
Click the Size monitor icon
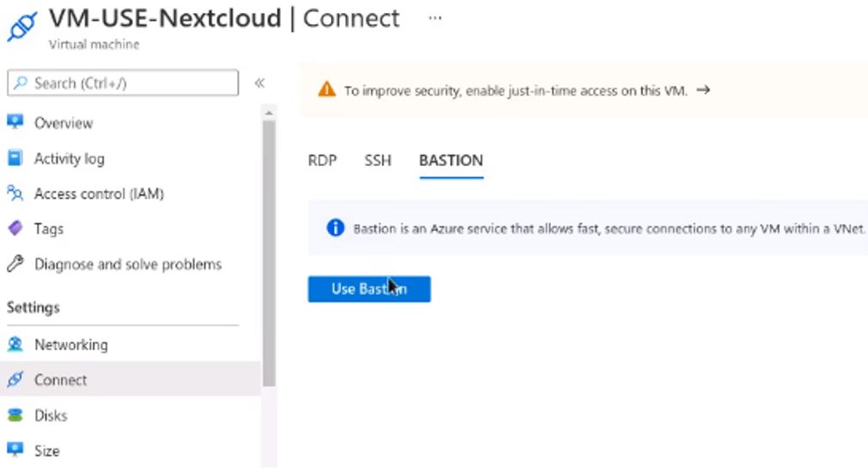[15, 449]
